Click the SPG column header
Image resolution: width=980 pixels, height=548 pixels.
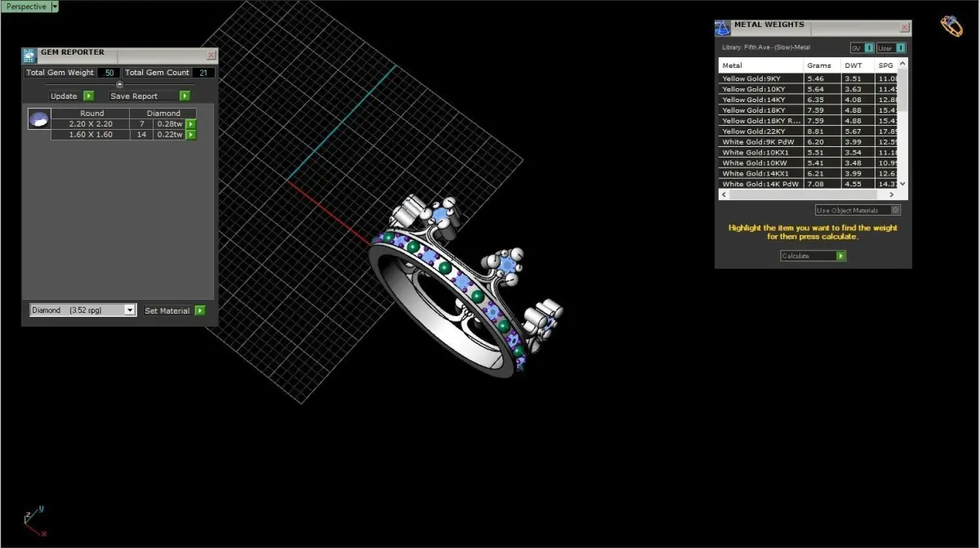(885, 65)
